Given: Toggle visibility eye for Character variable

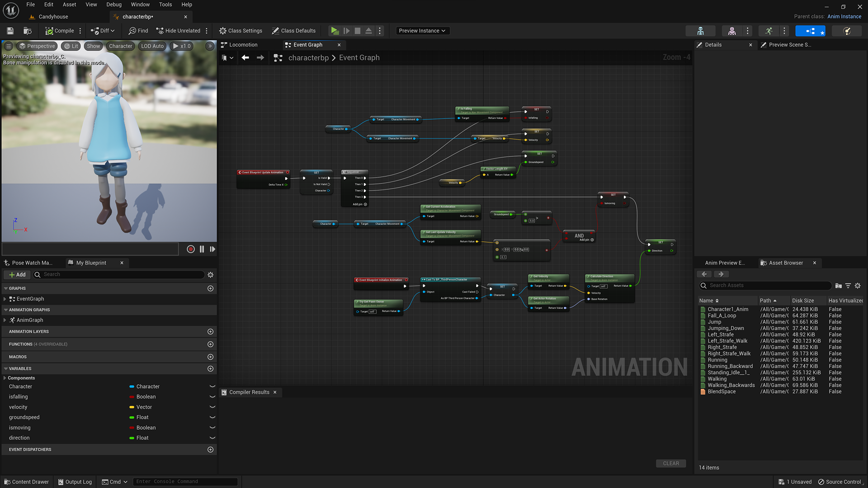Looking at the screenshot, I should coord(212,387).
